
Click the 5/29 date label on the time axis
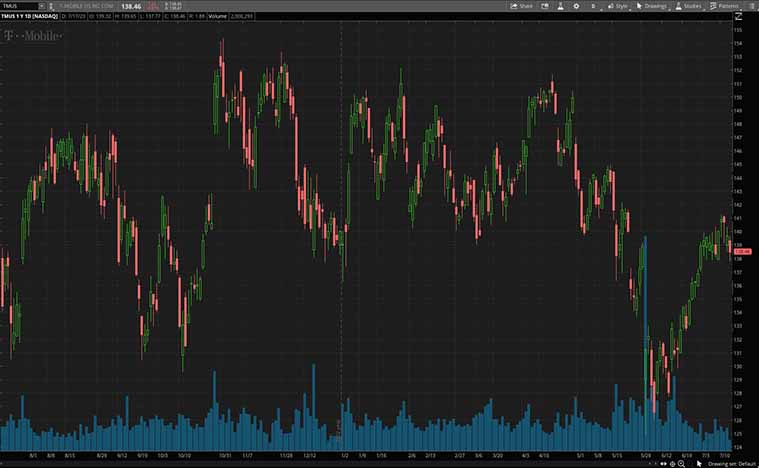[x=645, y=456]
